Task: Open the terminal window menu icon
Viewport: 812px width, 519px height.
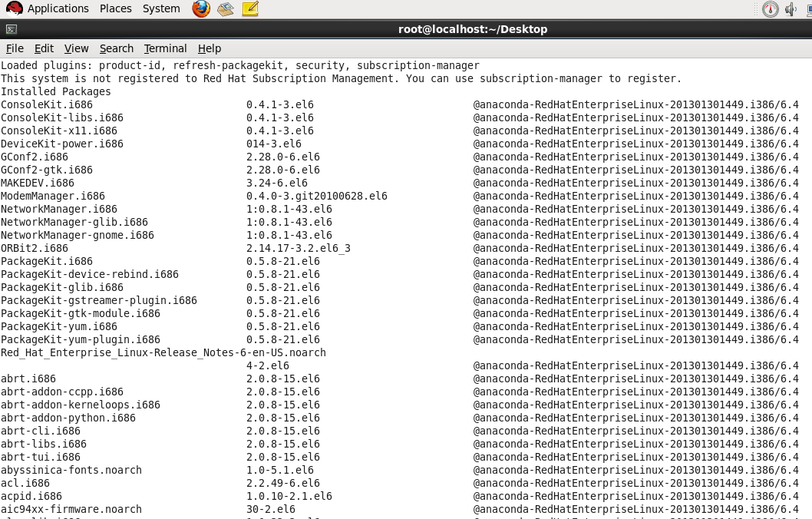Action: [12, 29]
